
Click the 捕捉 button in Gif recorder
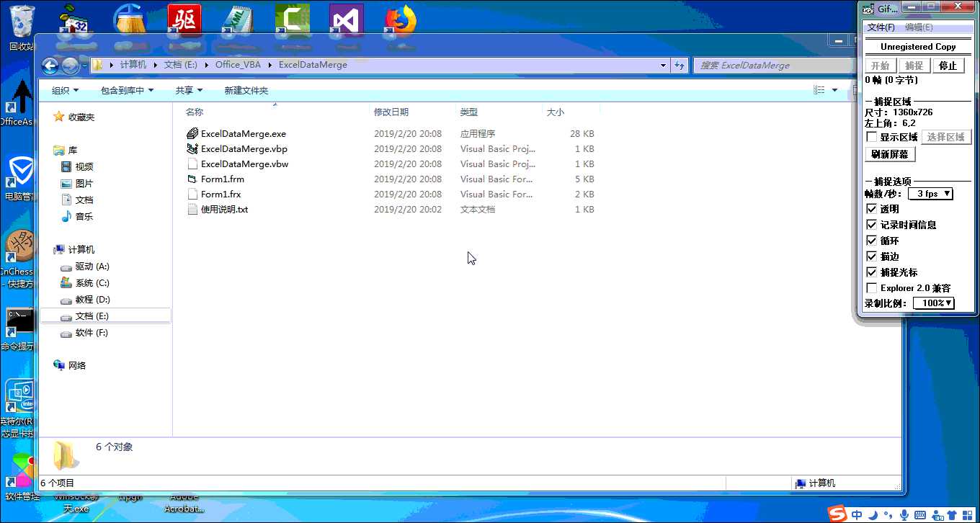(914, 66)
